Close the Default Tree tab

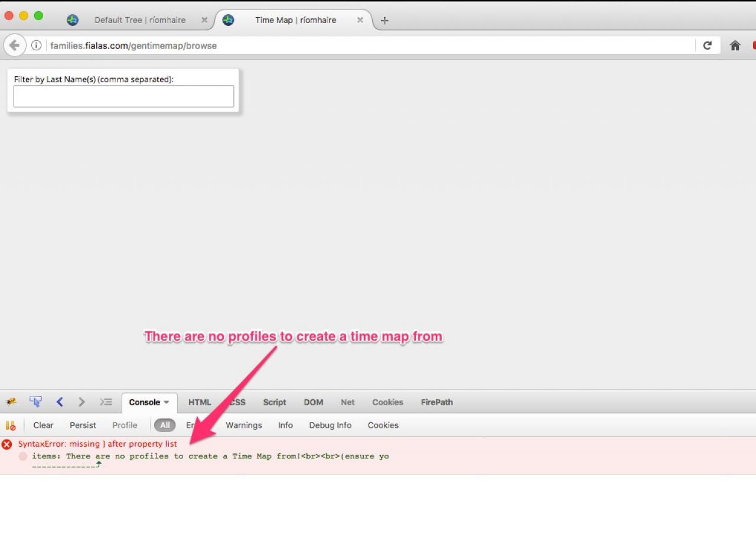pyautogui.click(x=204, y=20)
